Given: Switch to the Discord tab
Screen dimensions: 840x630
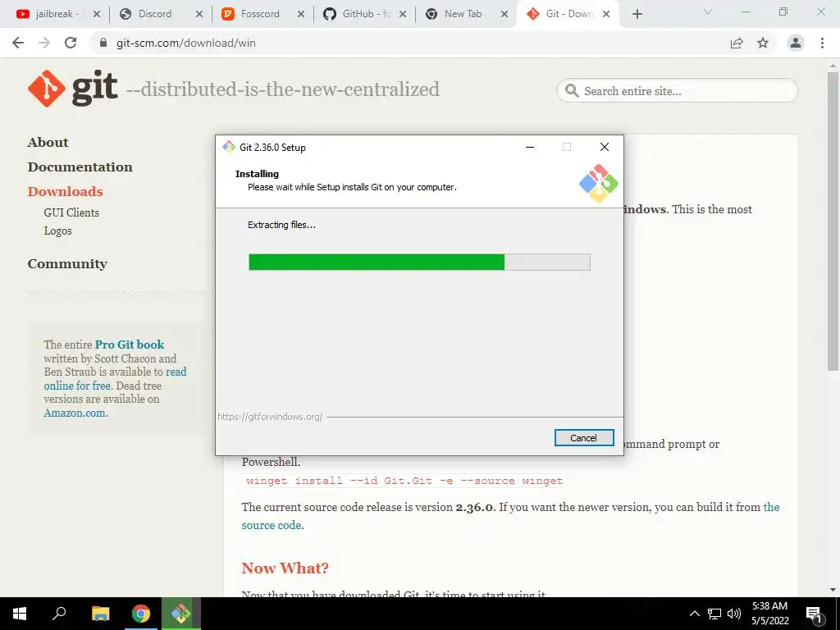Looking at the screenshot, I should click(155, 14).
